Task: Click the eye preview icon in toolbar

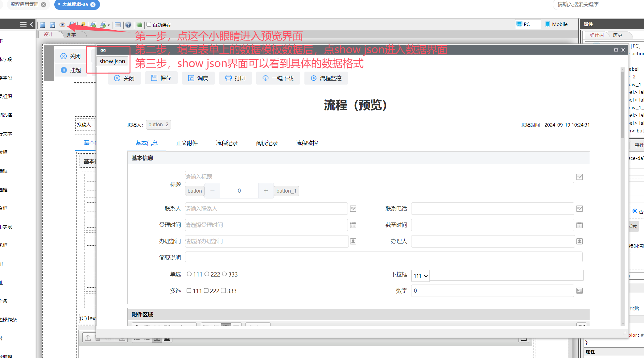Action: [62, 25]
